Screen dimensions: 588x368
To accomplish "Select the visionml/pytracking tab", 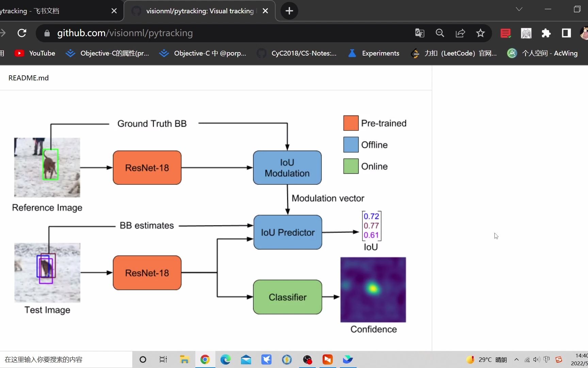I will [199, 11].
